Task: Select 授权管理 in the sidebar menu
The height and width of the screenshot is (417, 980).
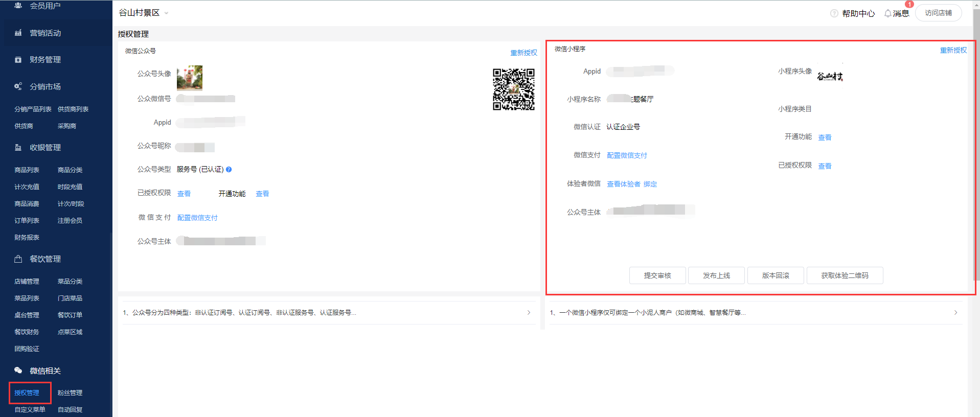Action: (27, 392)
